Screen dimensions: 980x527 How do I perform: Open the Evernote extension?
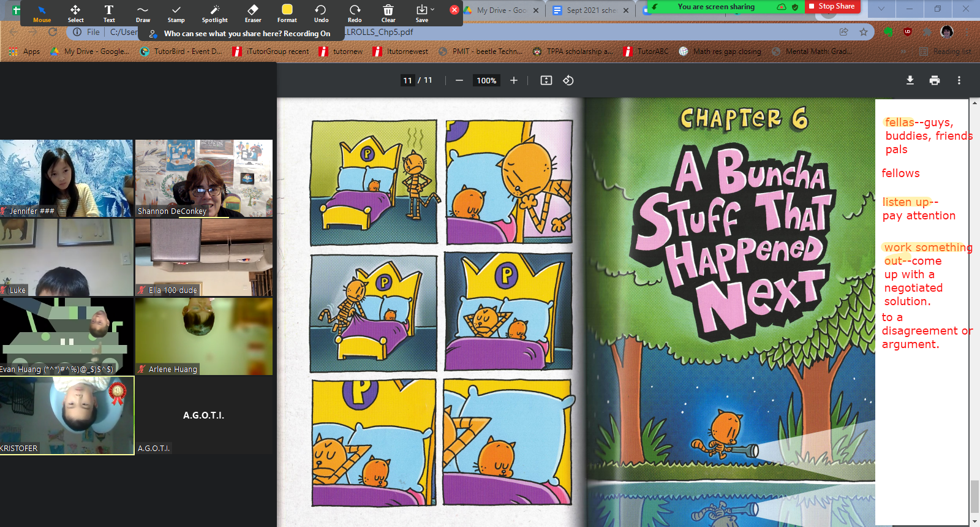click(x=888, y=32)
